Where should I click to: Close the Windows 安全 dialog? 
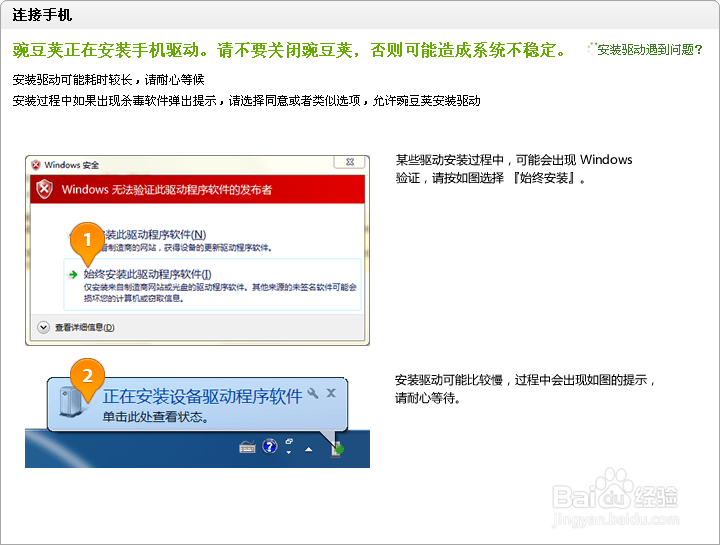[350, 162]
